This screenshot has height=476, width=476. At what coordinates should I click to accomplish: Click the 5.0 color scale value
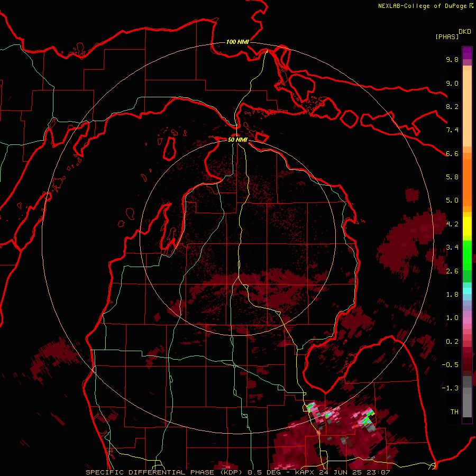coord(452,200)
